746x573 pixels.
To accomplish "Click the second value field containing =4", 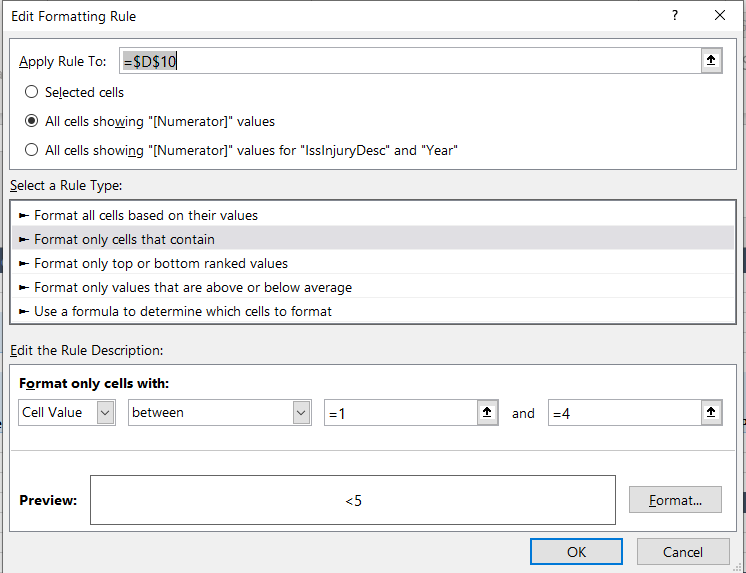I will click(625, 413).
